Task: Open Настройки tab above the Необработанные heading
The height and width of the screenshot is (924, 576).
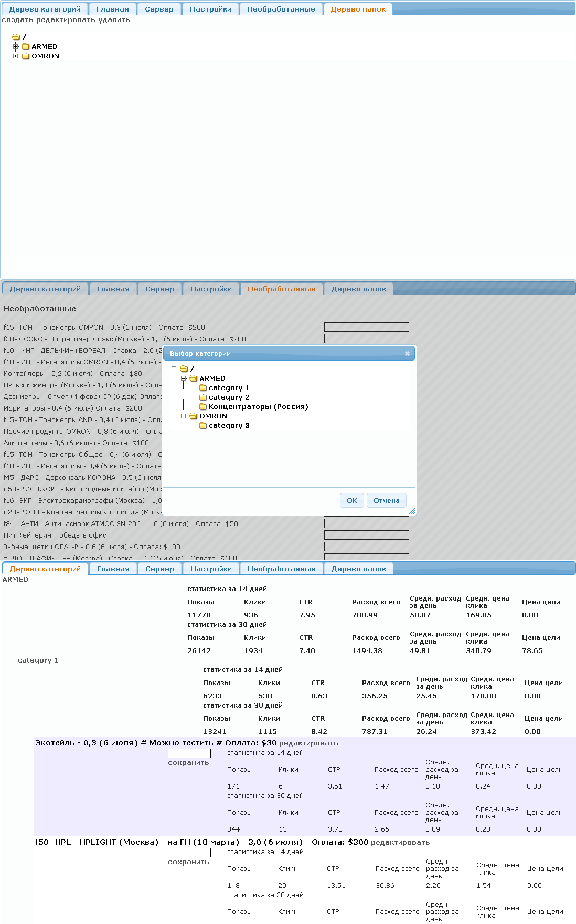Action: click(x=211, y=289)
